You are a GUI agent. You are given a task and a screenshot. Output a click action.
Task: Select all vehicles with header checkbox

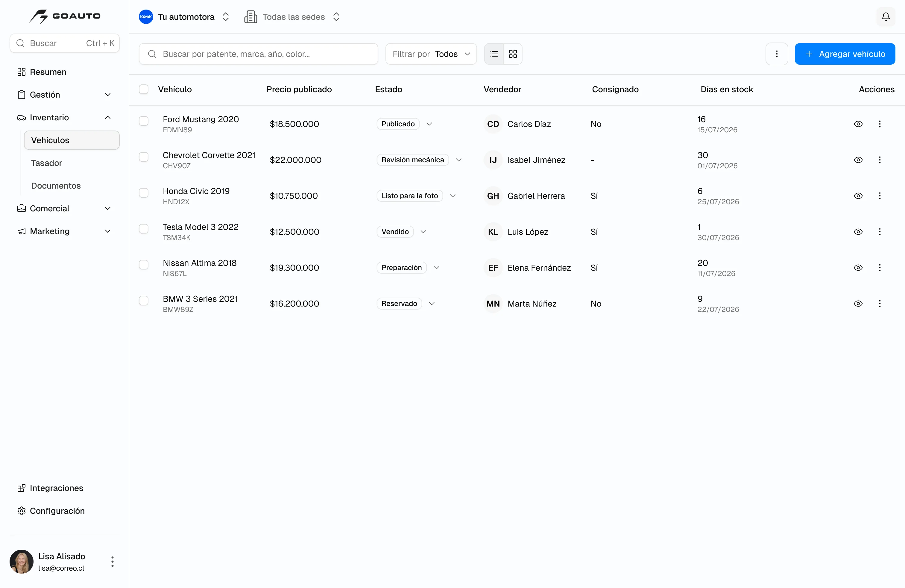tap(143, 90)
